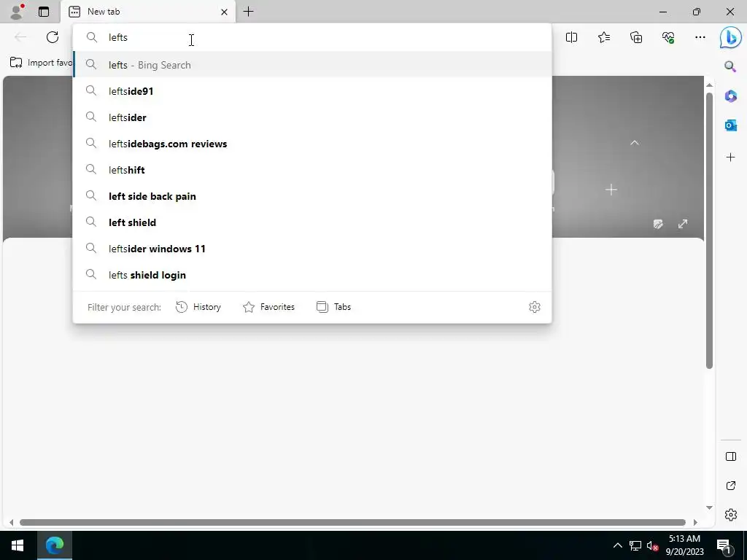Click the open-in-new-window sidebar icon
Viewport: 747px width, 560px height.
pos(730,486)
